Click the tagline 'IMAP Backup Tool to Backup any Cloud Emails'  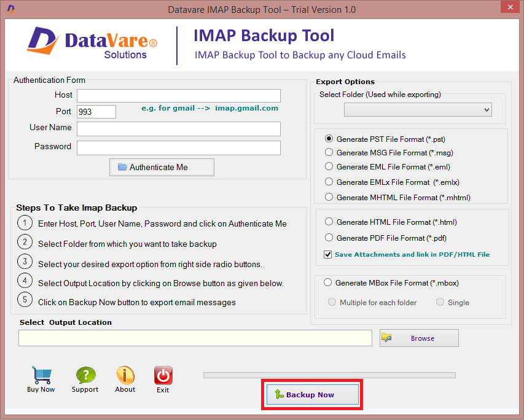300,55
